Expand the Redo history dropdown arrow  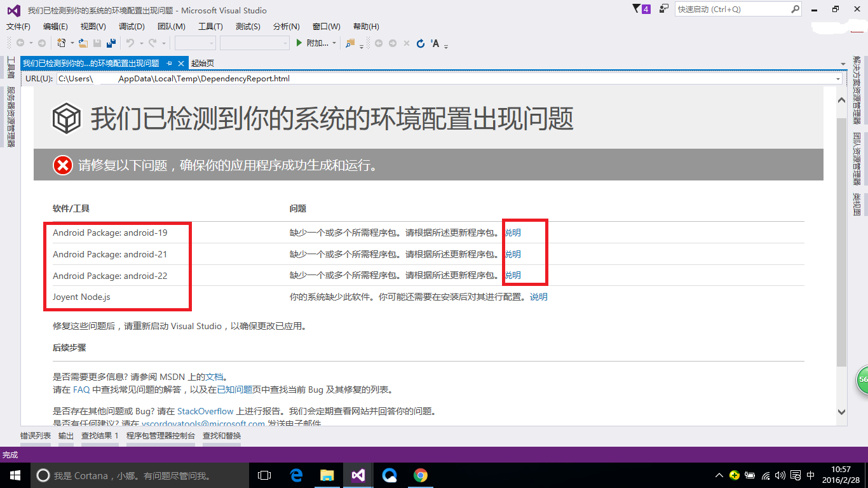(163, 43)
